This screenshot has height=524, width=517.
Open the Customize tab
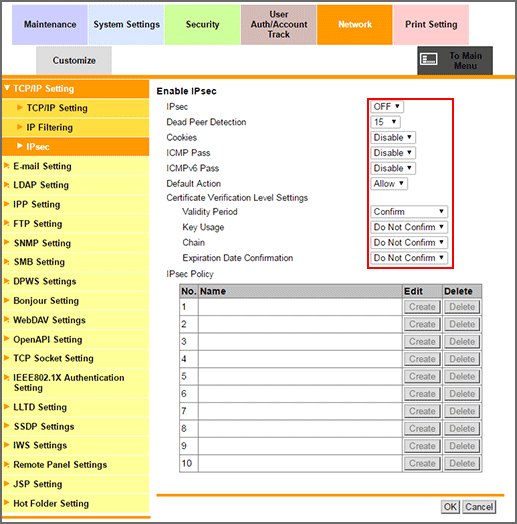74,60
